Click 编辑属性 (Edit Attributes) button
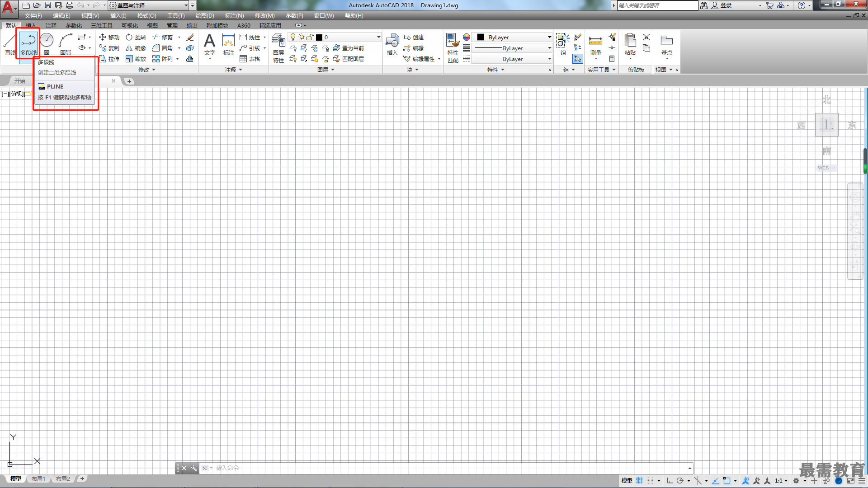Screen dimensions: 868x488 pyautogui.click(x=419, y=59)
